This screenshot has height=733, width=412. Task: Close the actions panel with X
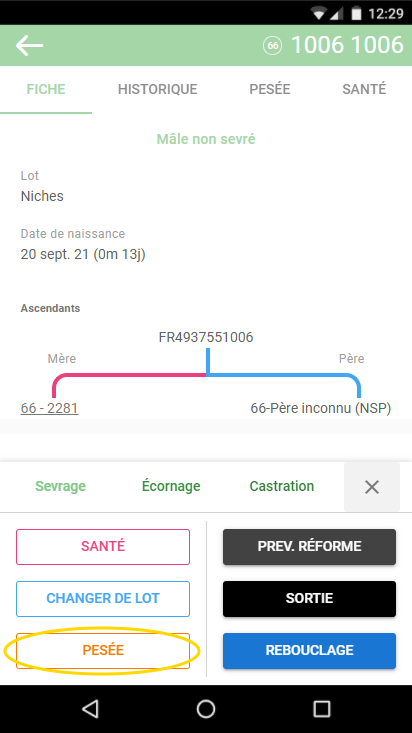coord(372,487)
